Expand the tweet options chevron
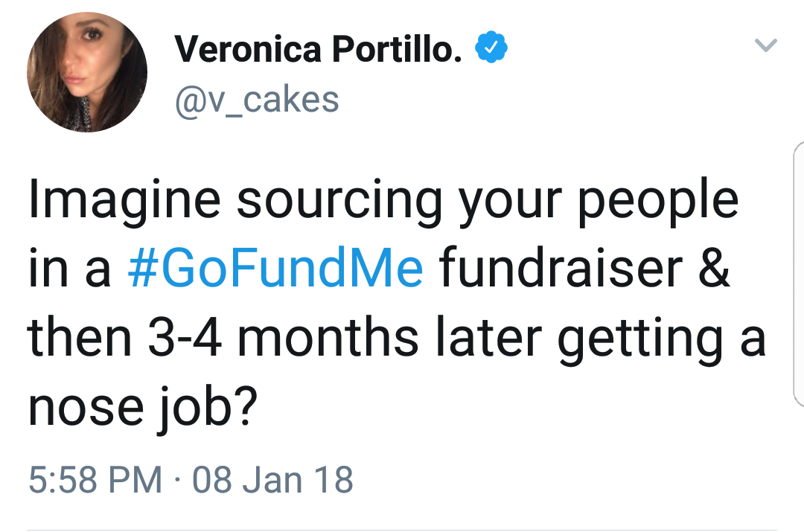 point(766,45)
